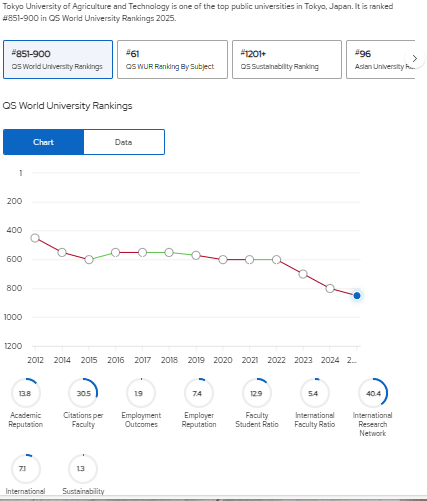This screenshot has height=501, width=427.
Task: Select the QS World University Rankings #851-900 card
Action: point(58,60)
